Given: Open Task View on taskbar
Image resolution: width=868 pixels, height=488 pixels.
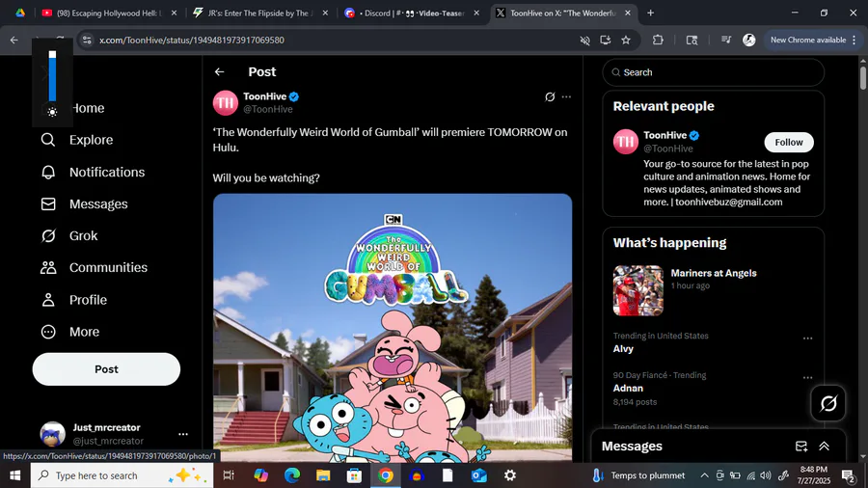Looking at the screenshot, I should click(x=228, y=475).
